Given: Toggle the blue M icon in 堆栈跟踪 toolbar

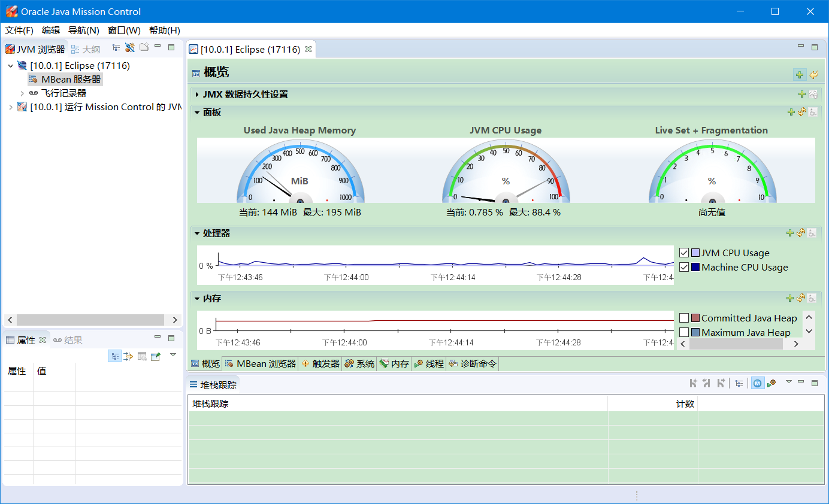Looking at the screenshot, I should coord(758,383).
